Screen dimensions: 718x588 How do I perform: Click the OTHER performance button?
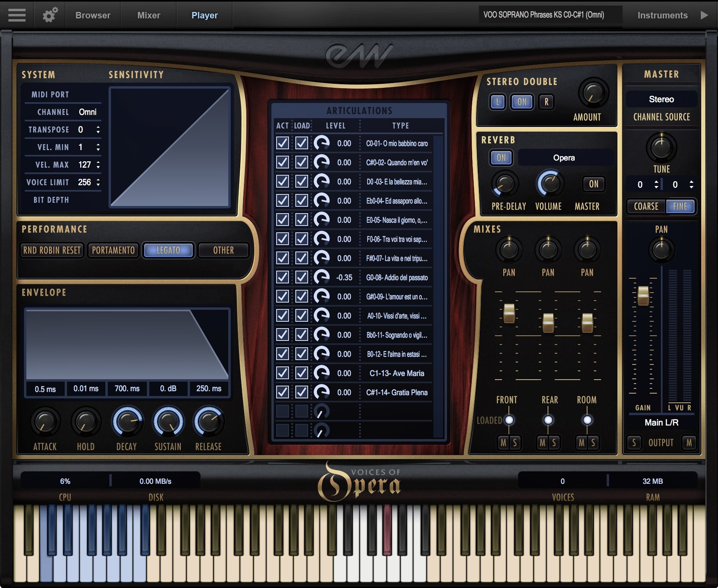pos(224,250)
